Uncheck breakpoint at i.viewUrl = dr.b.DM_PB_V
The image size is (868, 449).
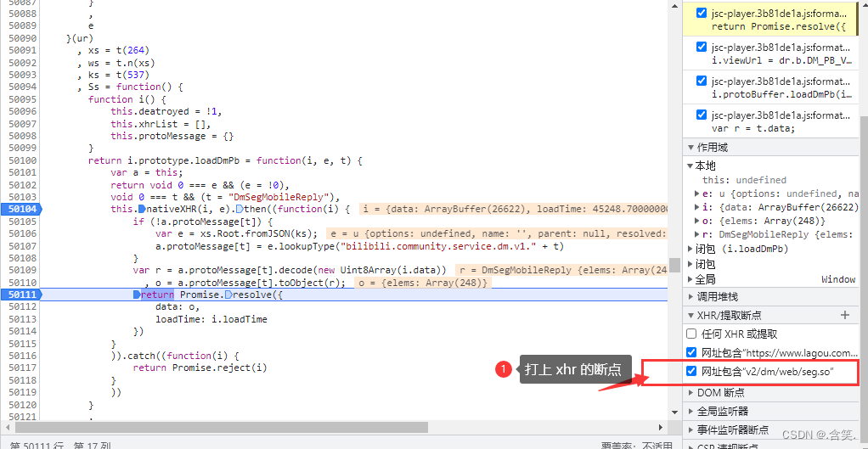[x=702, y=47]
